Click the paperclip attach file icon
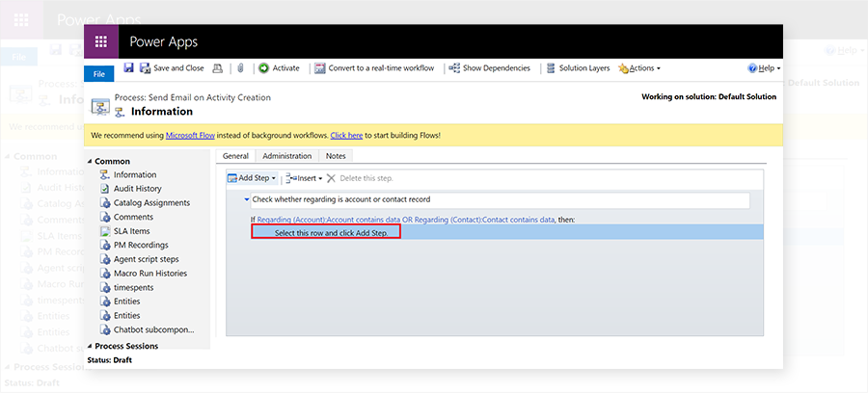Viewport: 868px width, 393px height. tap(240, 68)
